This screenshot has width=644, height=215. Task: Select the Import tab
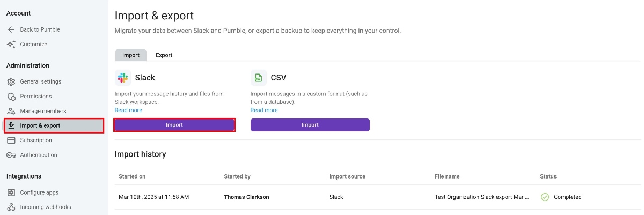(x=131, y=55)
